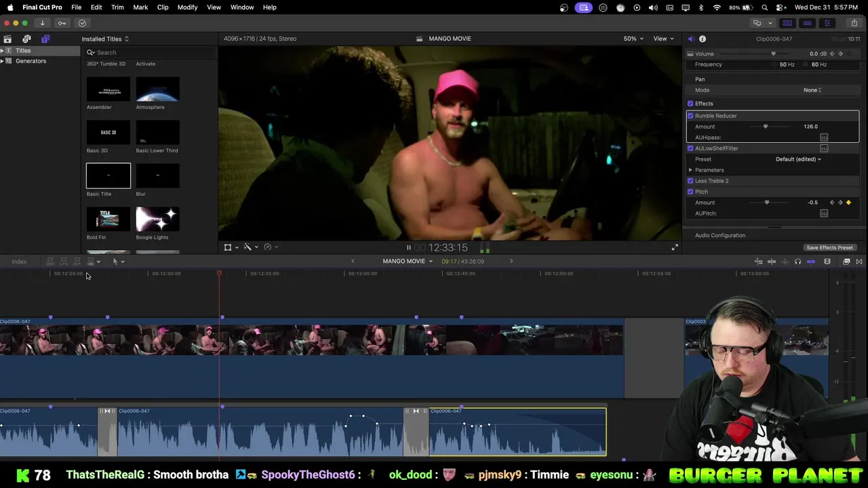
Task: Uncheck the Pitch effect
Action: click(x=690, y=192)
